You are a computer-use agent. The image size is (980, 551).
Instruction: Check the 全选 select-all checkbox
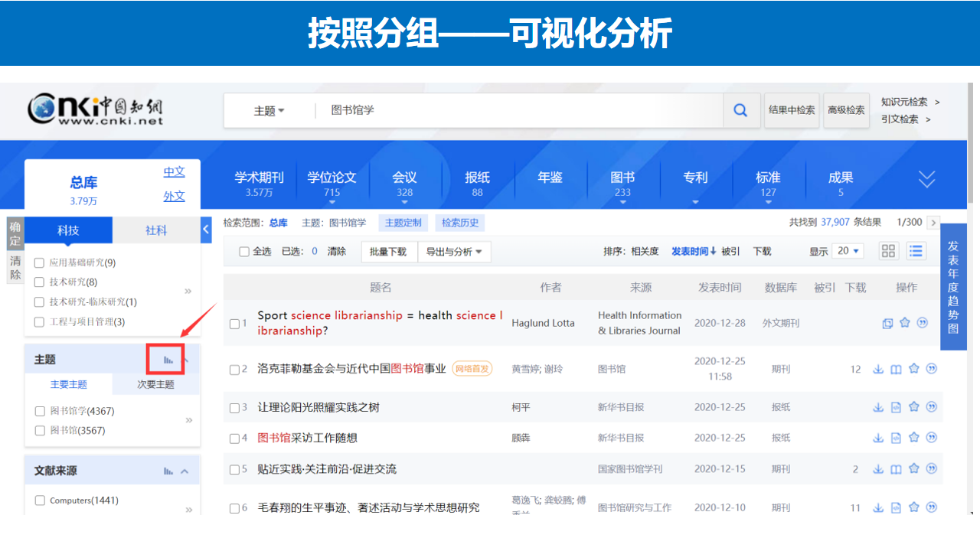244,252
